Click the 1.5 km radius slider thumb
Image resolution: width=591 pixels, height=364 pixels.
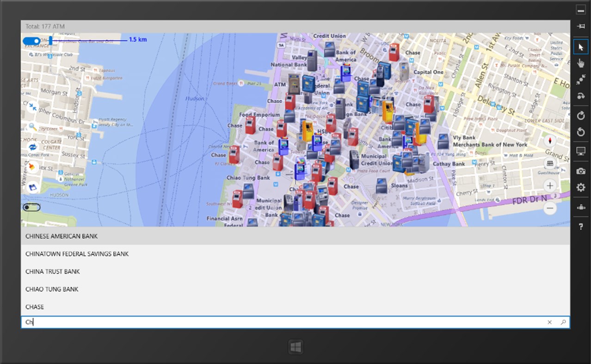pos(50,41)
